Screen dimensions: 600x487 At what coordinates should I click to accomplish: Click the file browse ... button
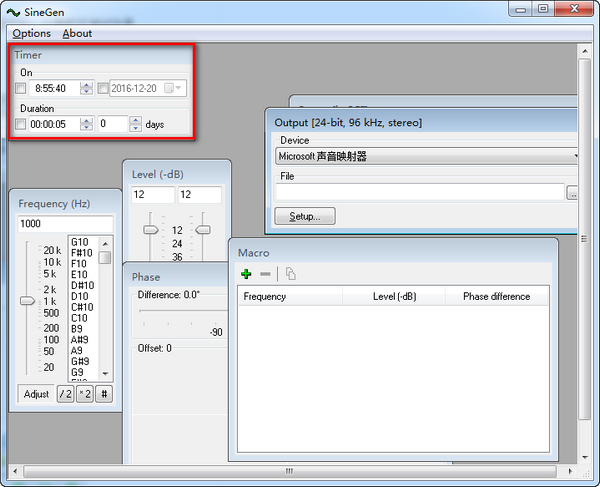coord(572,192)
